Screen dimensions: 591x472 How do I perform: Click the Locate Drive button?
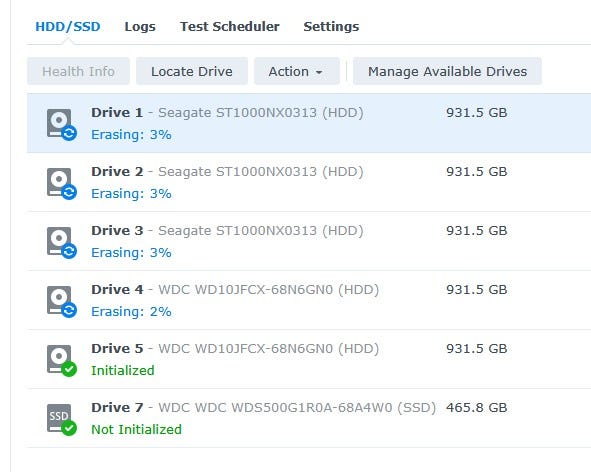click(x=192, y=71)
